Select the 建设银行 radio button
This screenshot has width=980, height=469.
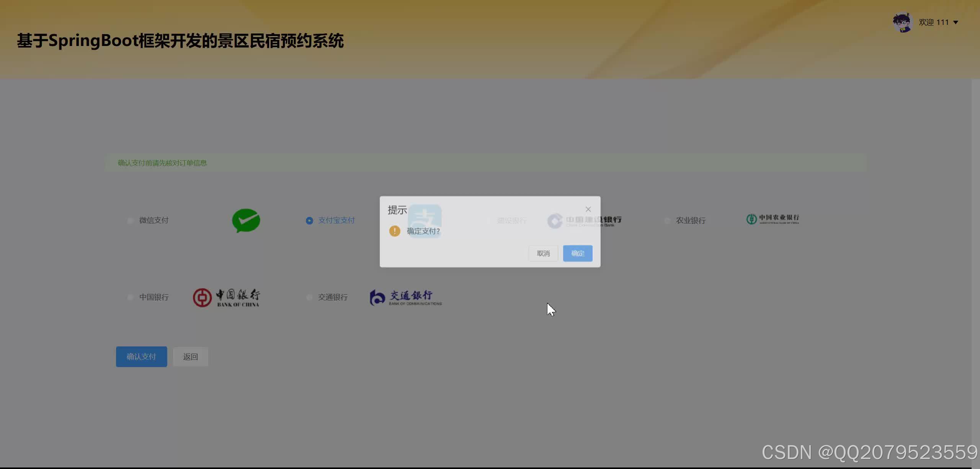488,221
